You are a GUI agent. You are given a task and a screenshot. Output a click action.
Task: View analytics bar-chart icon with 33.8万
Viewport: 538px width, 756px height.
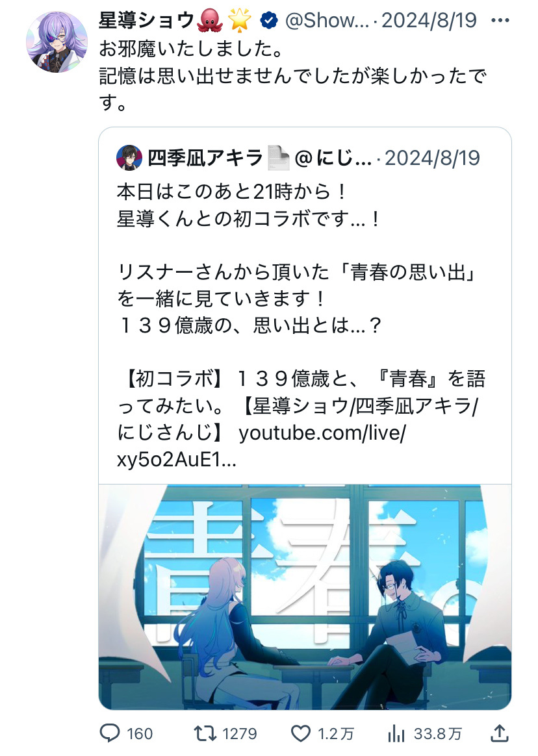396,733
